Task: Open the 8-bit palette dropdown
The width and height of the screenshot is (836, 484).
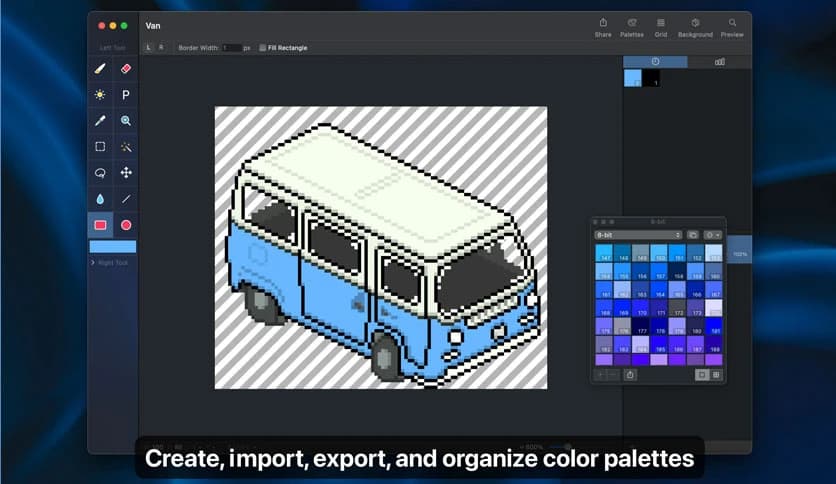Action: (x=638, y=235)
